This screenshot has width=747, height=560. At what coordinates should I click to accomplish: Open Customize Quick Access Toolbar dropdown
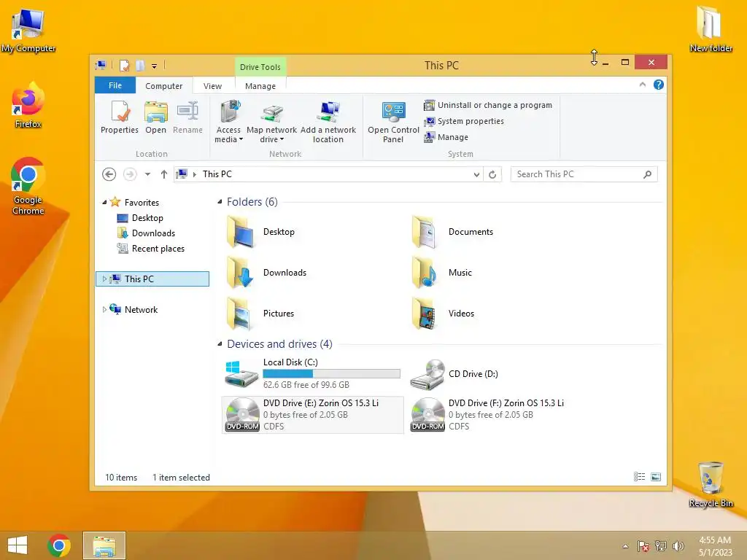pyautogui.click(x=155, y=66)
